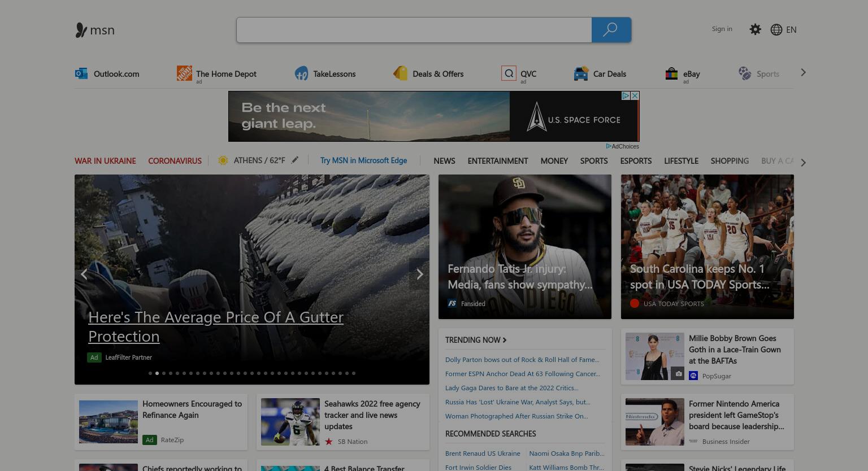Go to previous carousel slide

(x=84, y=274)
